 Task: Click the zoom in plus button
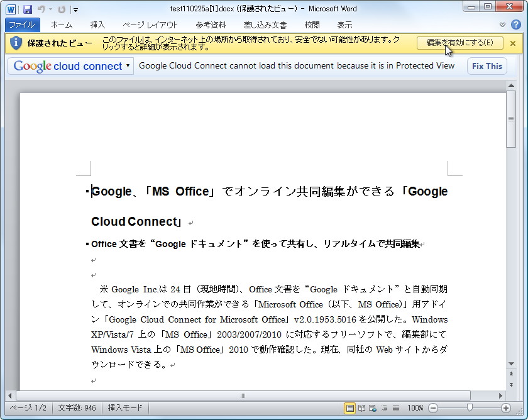505,408
